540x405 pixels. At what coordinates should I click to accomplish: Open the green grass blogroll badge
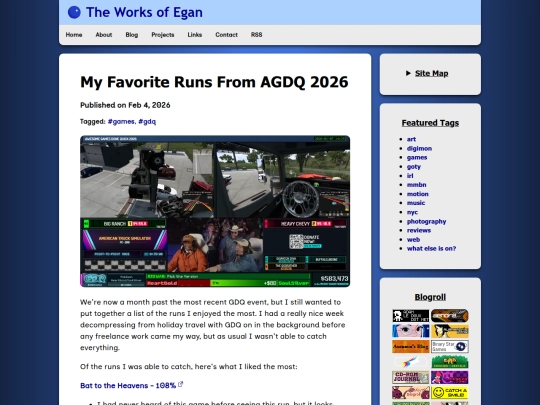point(449,362)
